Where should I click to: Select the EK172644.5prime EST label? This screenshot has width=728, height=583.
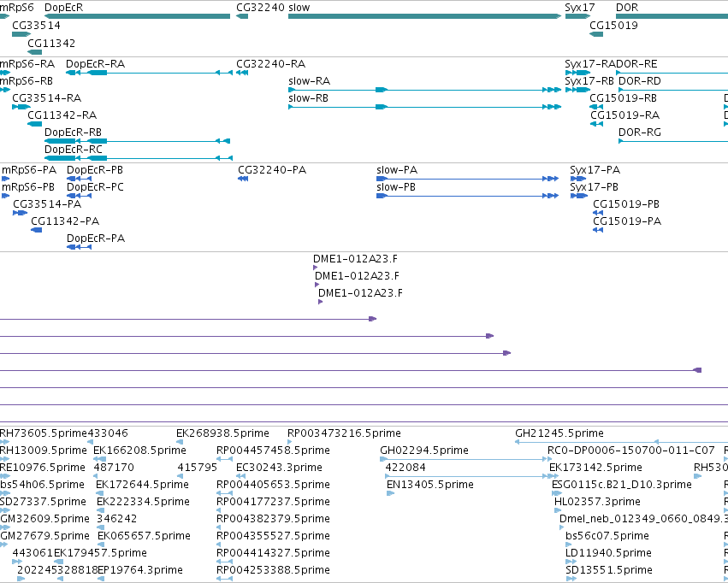pyautogui.click(x=142, y=485)
